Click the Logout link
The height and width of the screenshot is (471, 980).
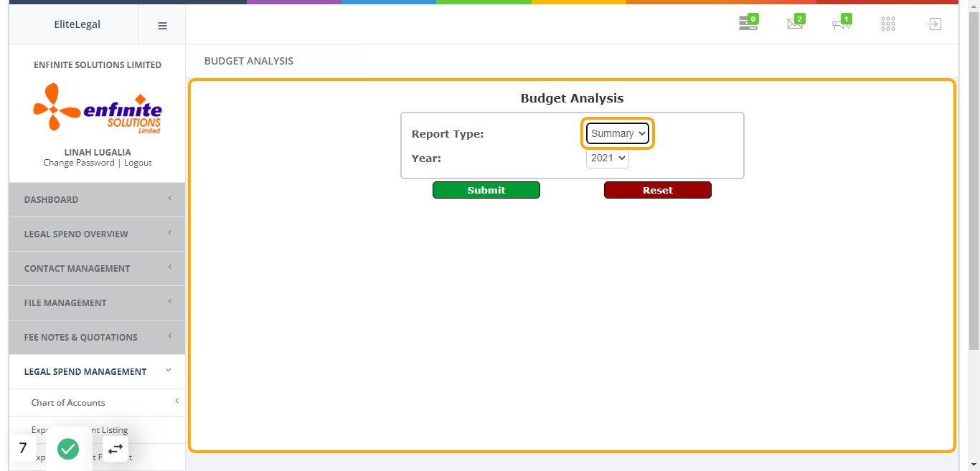pos(138,163)
